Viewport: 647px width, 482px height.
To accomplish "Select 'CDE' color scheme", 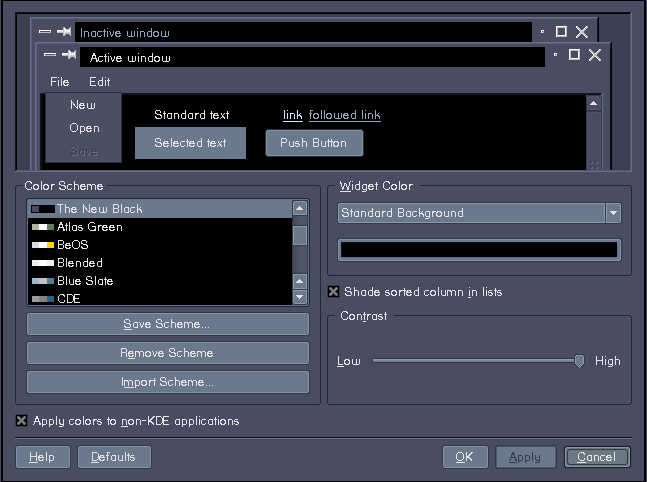I will [x=160, y=298].
